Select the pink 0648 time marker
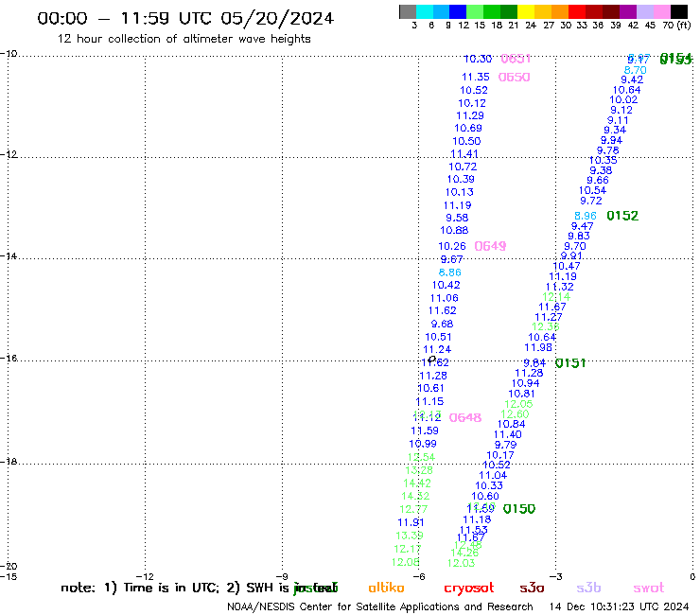 [465, 417]
